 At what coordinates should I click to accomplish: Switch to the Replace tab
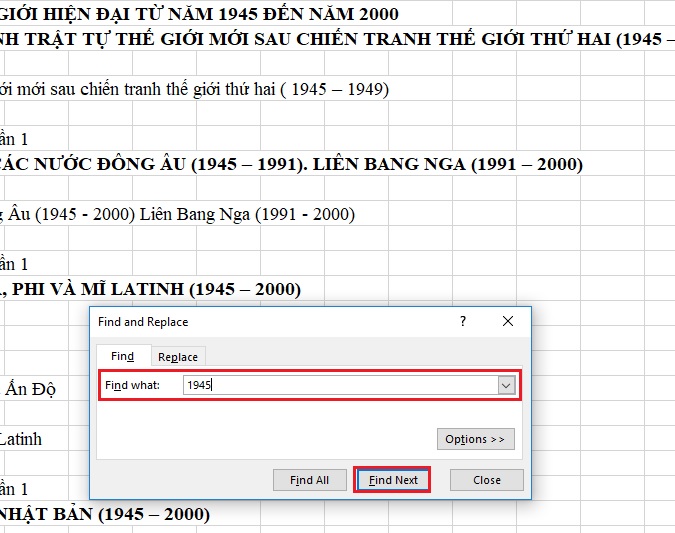pos(178,357)
